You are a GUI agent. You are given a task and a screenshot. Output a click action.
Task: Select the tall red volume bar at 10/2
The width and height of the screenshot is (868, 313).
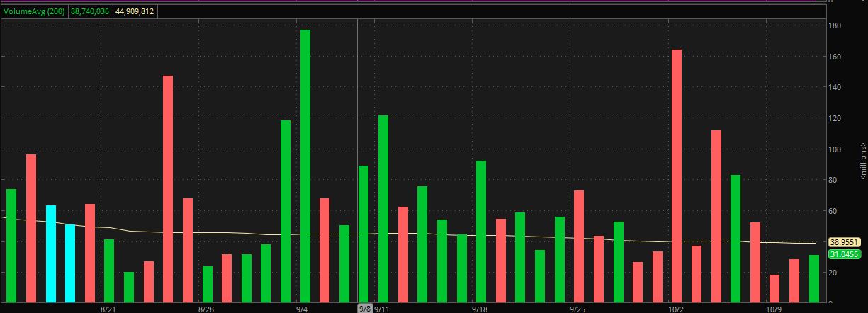point(677,176)
